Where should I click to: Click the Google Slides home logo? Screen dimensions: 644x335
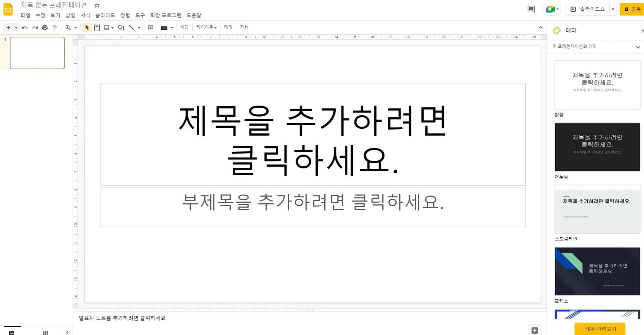tap(8, 9)
